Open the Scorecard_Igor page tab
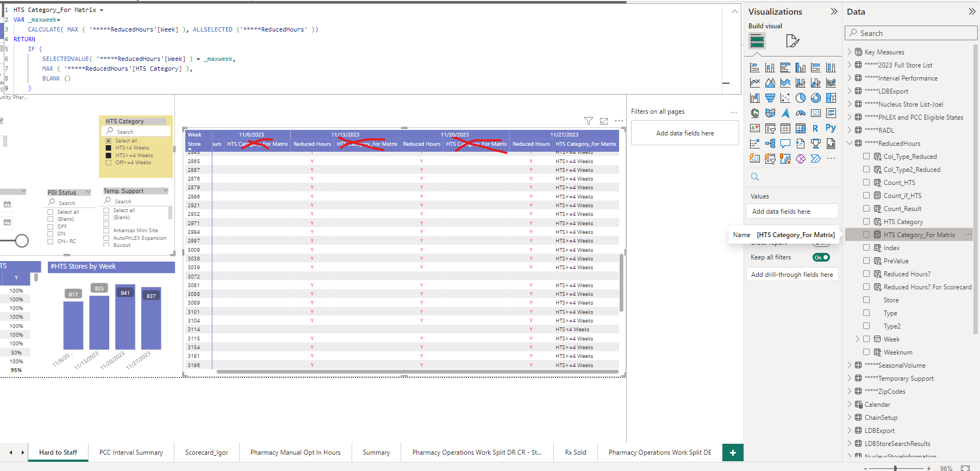Screen dimensions: 980x471 (x=207, y=452)
